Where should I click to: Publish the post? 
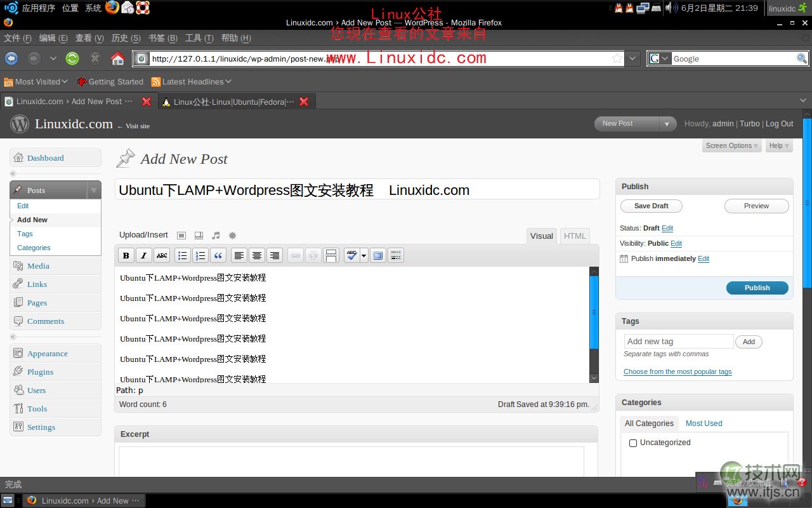coord(757,288)
